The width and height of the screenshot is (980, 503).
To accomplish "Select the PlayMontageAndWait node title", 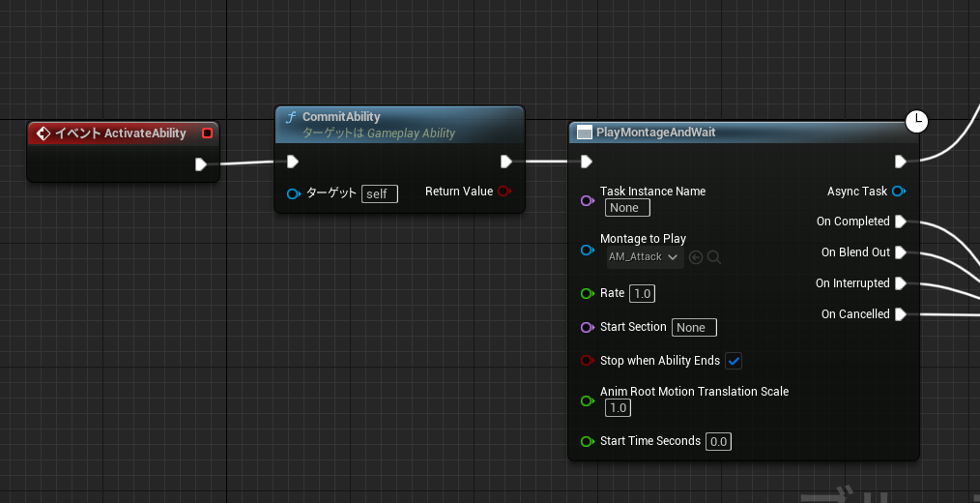I will point(656,133).
